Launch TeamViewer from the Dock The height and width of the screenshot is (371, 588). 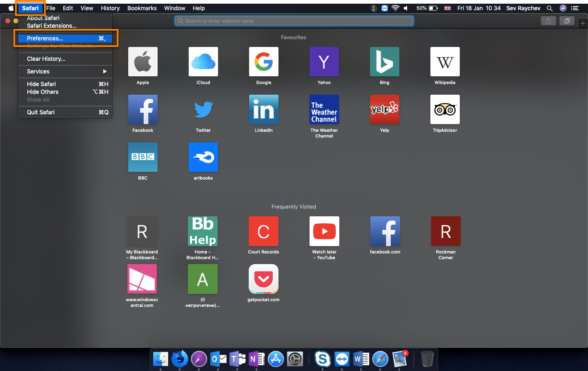point(342,359)
